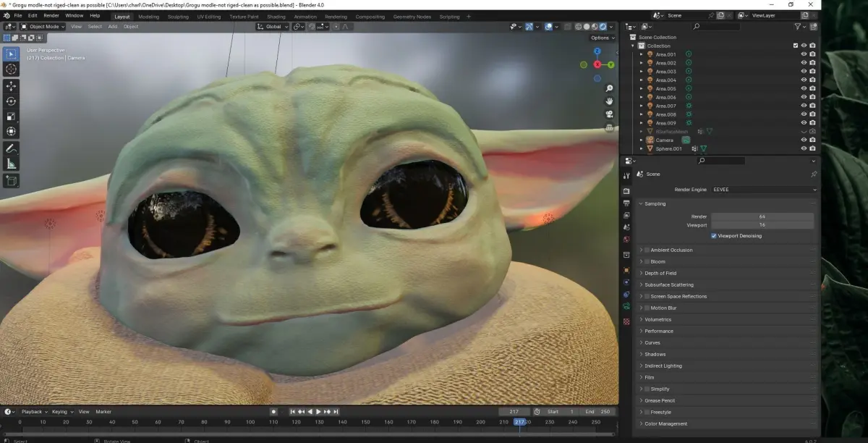The image size is (868, 443).
Task: Open the viewport Options dropdown
Action: click(601, 38)
